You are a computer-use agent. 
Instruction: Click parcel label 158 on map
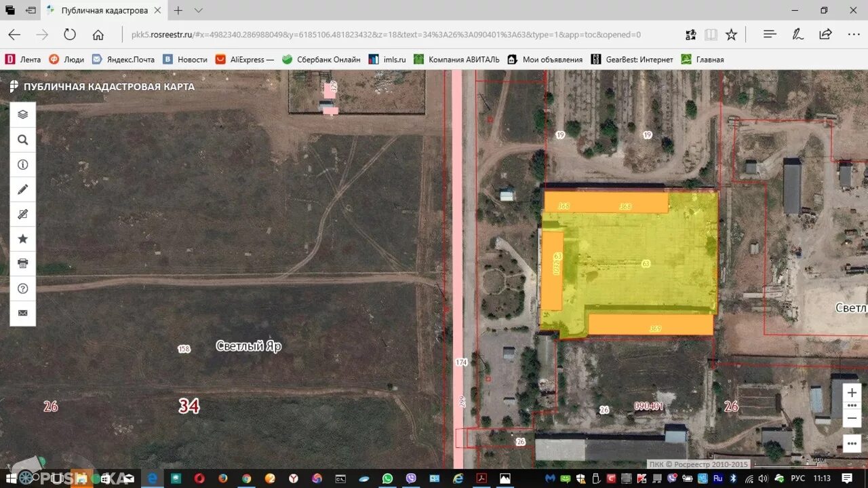click(x=184, y=349)
